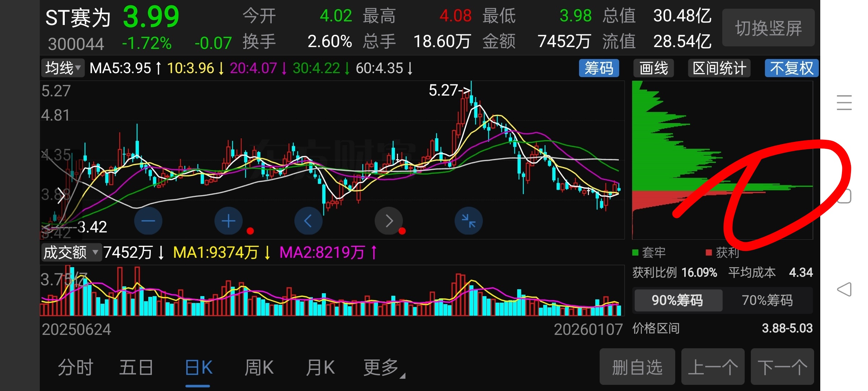This screenshot has height=391, width=868.
Task: Switch to the 分时 tab
Action: 75,367
